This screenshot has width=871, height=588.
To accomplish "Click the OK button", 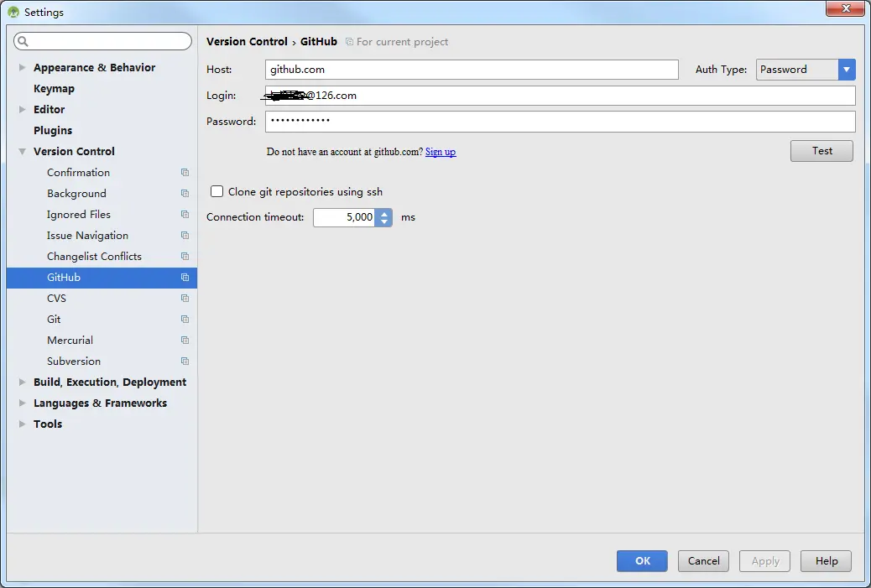I will pos(642,561).
